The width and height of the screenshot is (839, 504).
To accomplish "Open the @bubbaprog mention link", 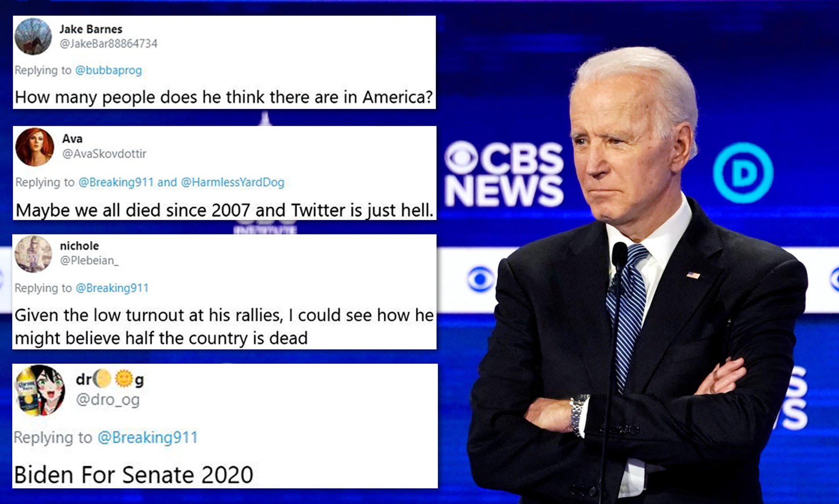I will tap(109, 70).
